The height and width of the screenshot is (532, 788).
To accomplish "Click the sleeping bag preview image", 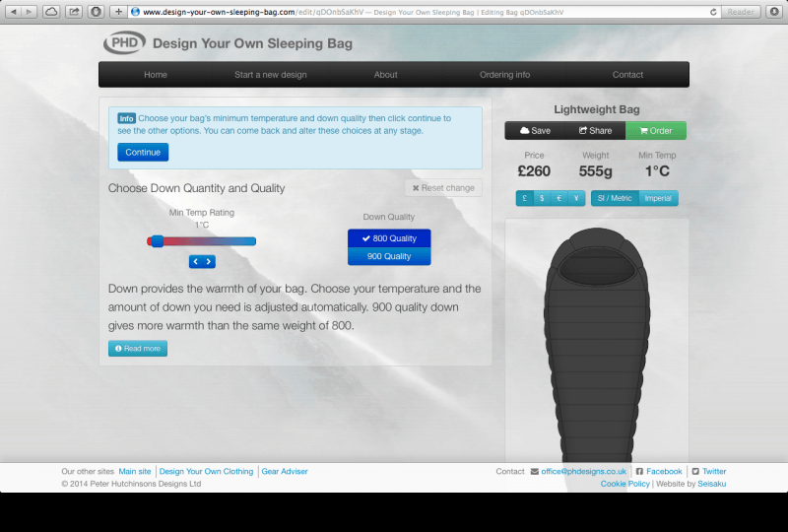I will click(x=597, y=345).
